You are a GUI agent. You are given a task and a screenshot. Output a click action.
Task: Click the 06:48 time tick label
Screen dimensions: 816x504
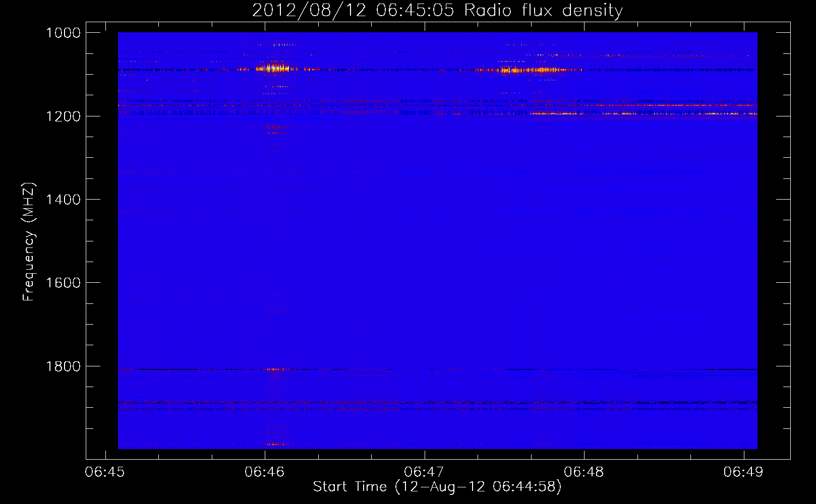point(584,472)
